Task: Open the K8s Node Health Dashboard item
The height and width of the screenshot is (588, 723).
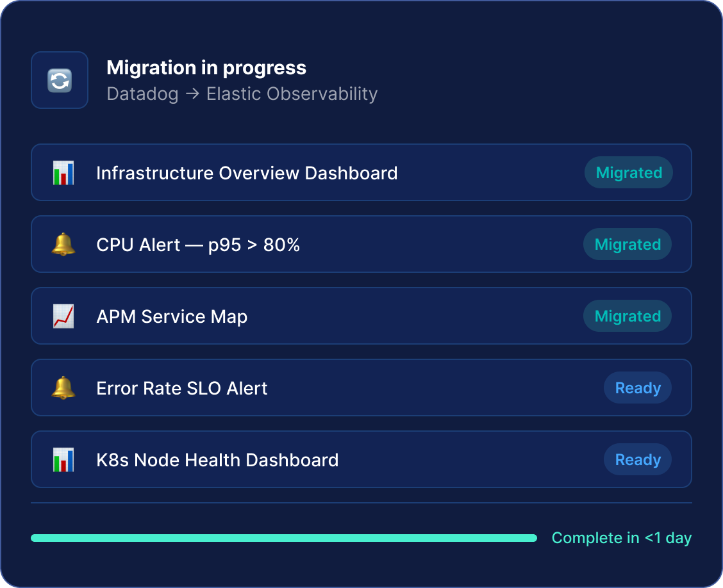Action: point(217,460)
